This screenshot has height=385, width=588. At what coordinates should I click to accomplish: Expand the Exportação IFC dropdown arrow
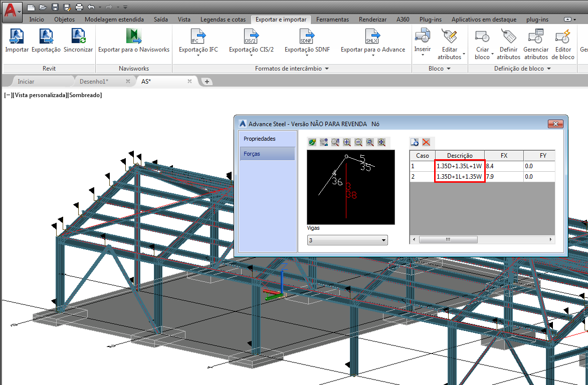(198, 56)
